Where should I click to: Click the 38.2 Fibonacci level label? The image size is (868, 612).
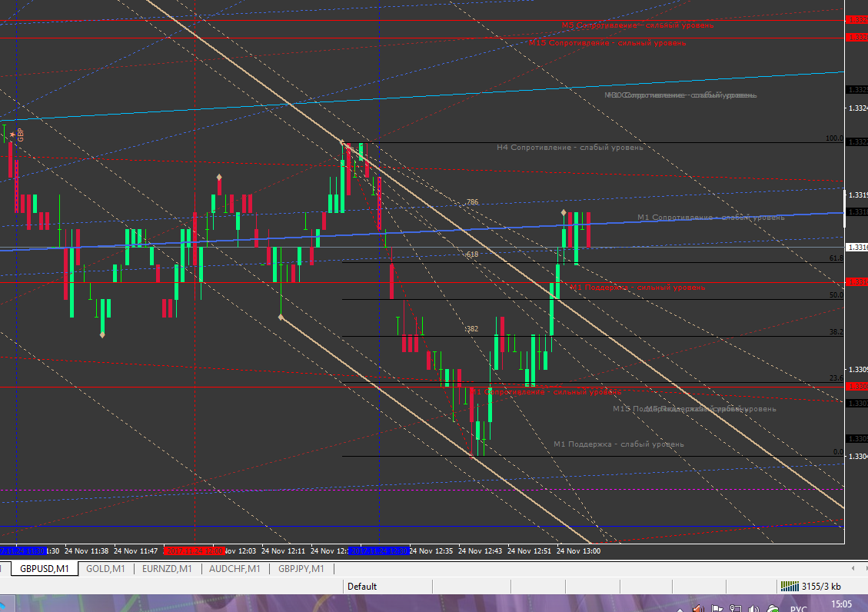click(x=836, y=332)
